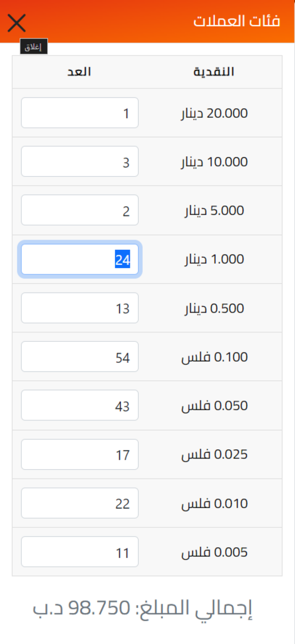
Task: Click the 0.005 fils count field
Action: (80, 552)
